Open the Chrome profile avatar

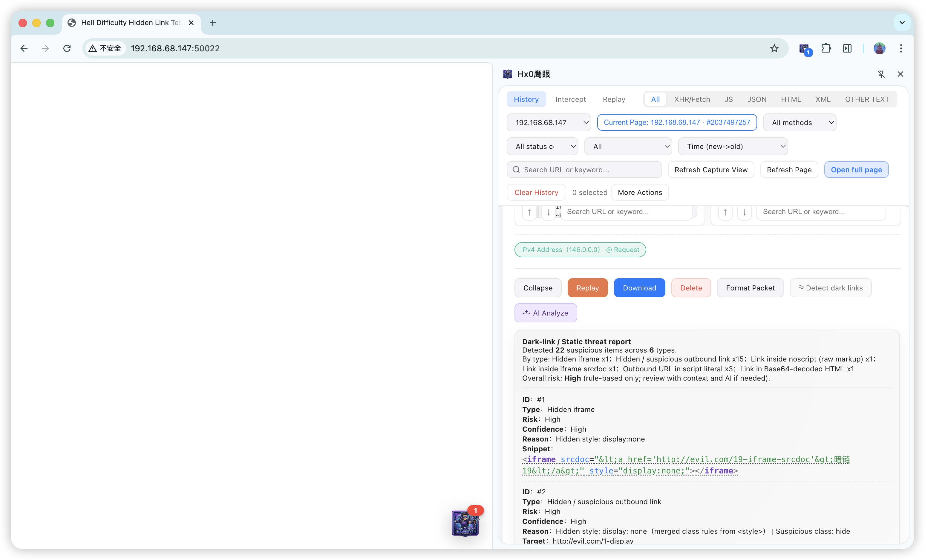tap(879, 48)
